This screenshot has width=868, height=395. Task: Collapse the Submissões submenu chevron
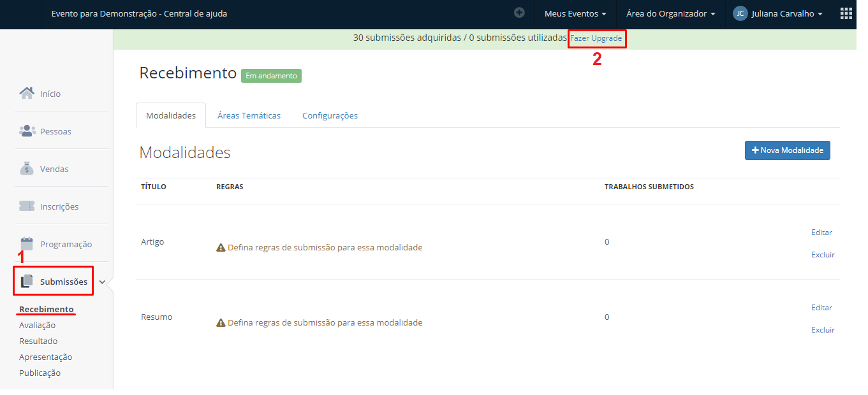[102, 282]
